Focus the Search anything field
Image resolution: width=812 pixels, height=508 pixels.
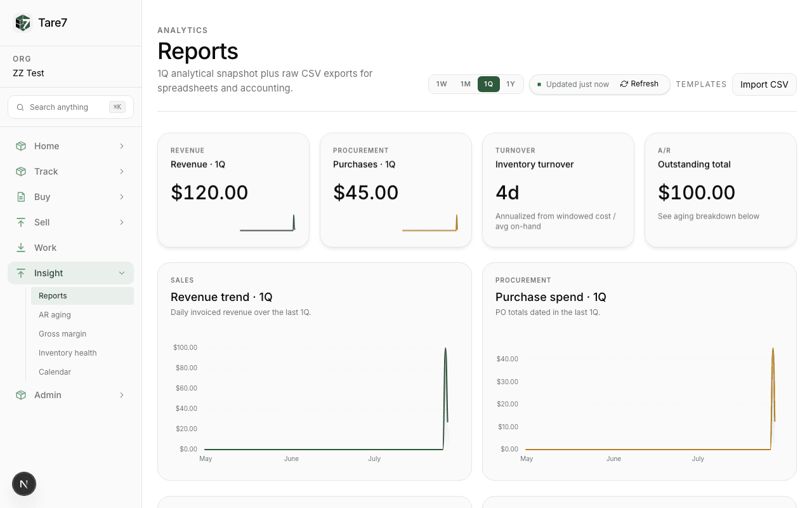[x=70, y=107]
